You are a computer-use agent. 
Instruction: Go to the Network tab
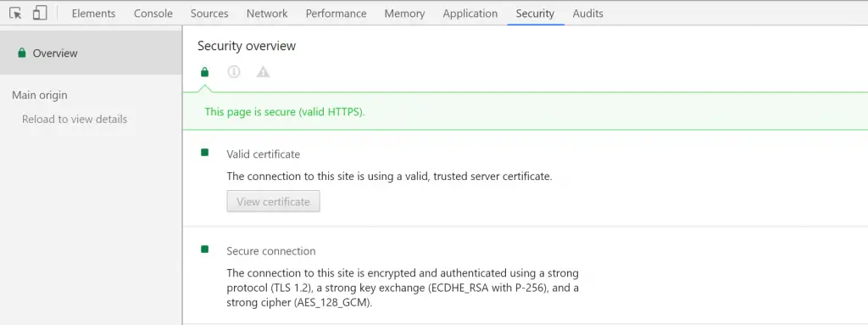pyautogui.click(x=267, y=14)
